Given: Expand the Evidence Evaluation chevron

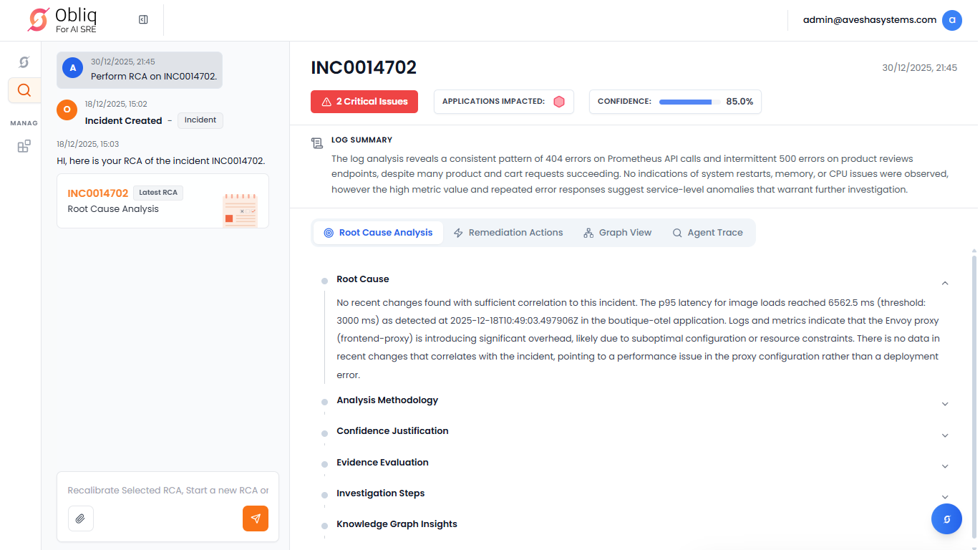Looking at the screenshot, I should click(x=945, y=466).
